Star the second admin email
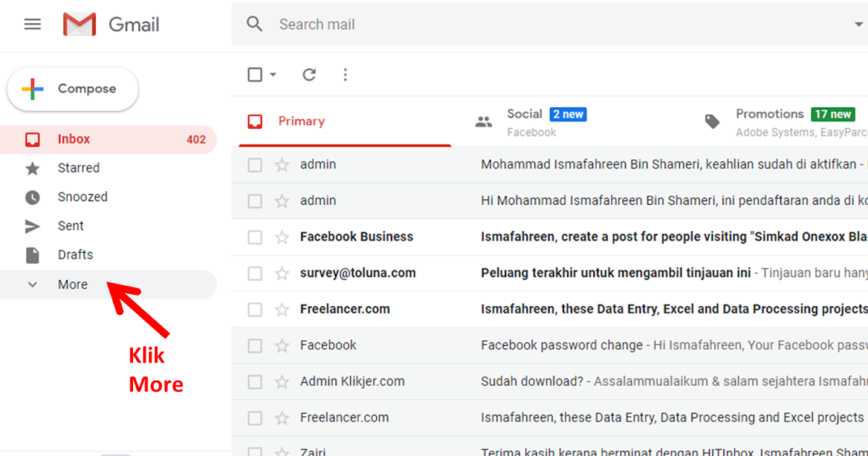 (x=282, y=201)
